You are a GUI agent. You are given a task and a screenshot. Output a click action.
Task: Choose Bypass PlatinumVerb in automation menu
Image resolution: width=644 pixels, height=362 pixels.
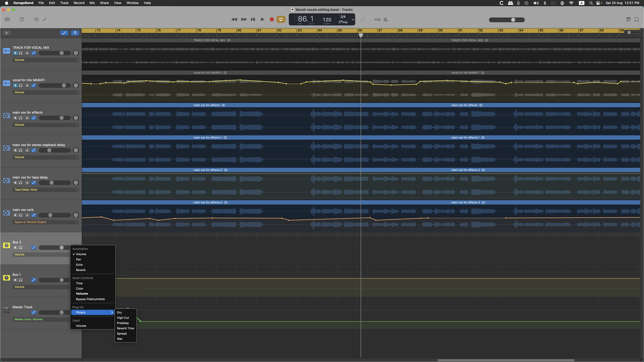tap(90, 299)
